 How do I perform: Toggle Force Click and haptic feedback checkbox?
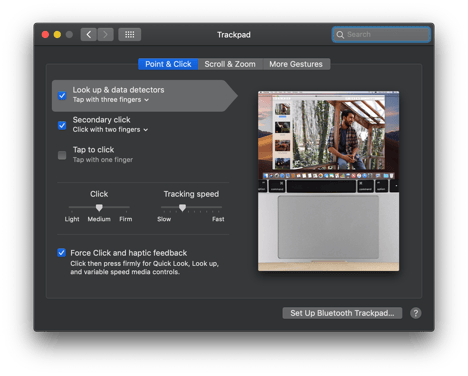click(x=61, y=252)
